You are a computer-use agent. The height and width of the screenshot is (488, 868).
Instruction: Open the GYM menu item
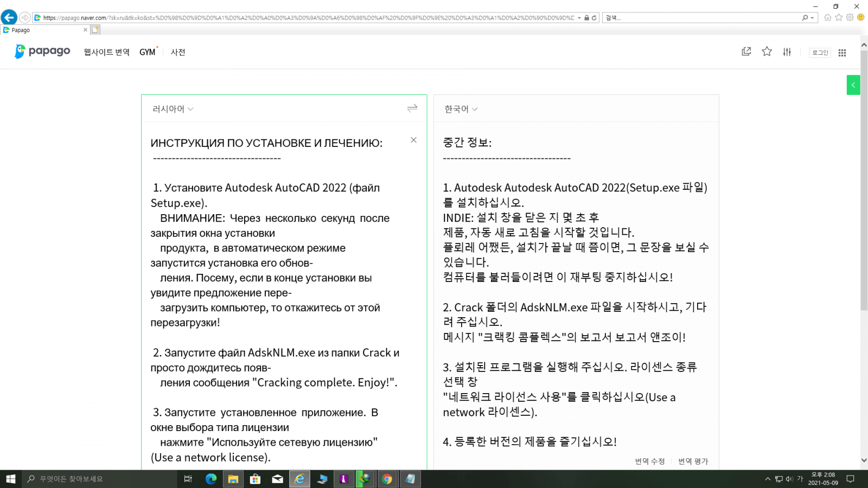click(x=148, y=52)
